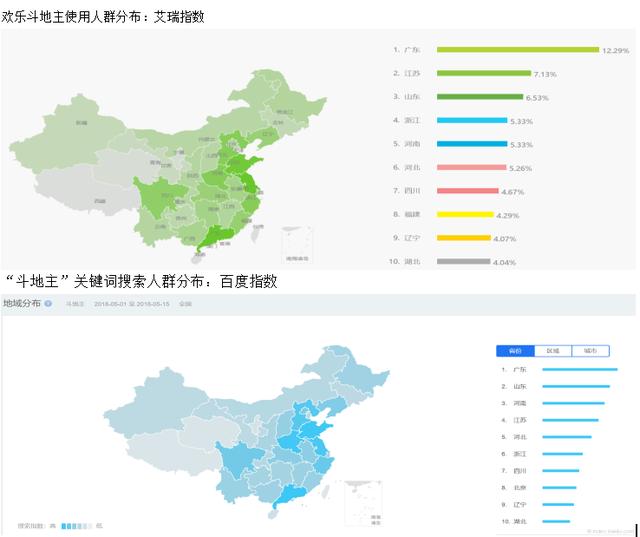Click the 地域分布 heading

22,303
